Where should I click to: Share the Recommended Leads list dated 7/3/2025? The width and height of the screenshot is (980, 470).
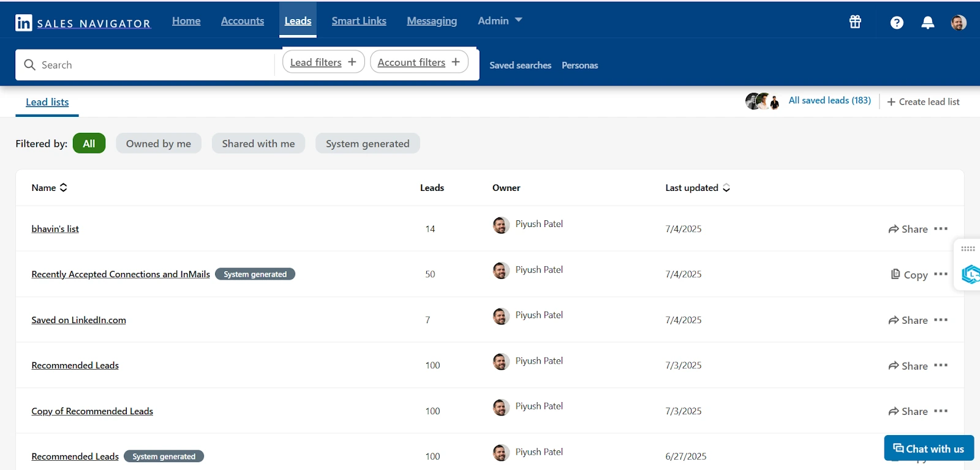pos(908,365)
